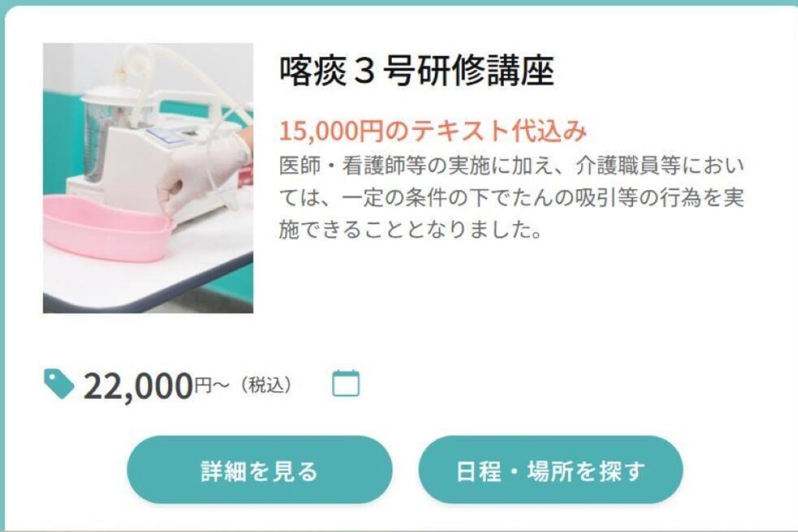
Task: Click orange 15,000円のテキスト代込み text
Action: (433, 131)
